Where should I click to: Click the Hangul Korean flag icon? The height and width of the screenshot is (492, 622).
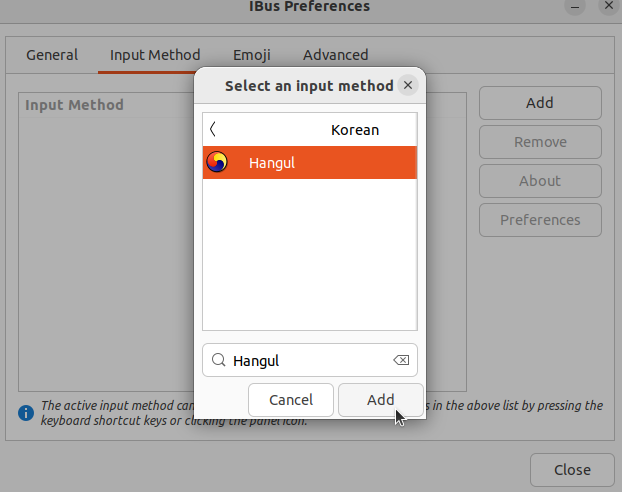pyautogui.click(x=217, y=162)
